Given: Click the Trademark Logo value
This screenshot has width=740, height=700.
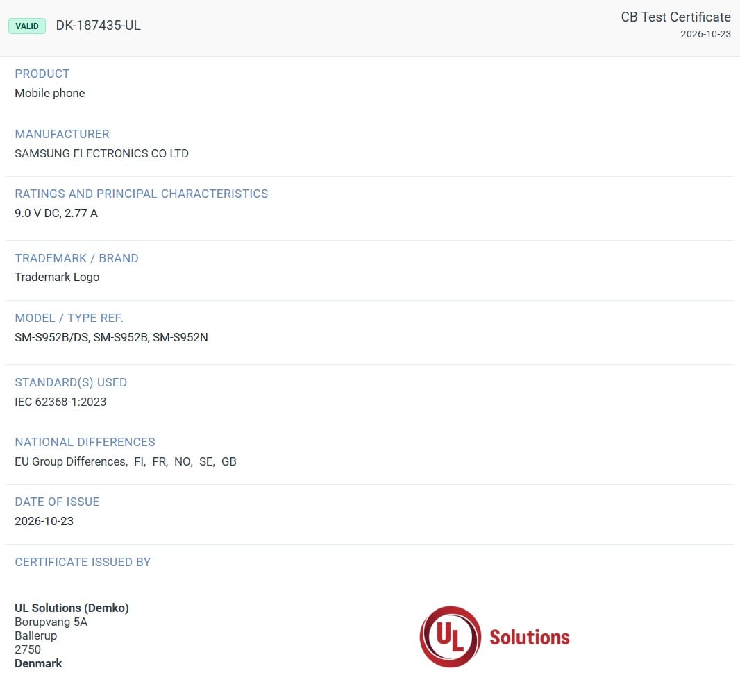Looking at the screenshot, I should tap(57, 277).
